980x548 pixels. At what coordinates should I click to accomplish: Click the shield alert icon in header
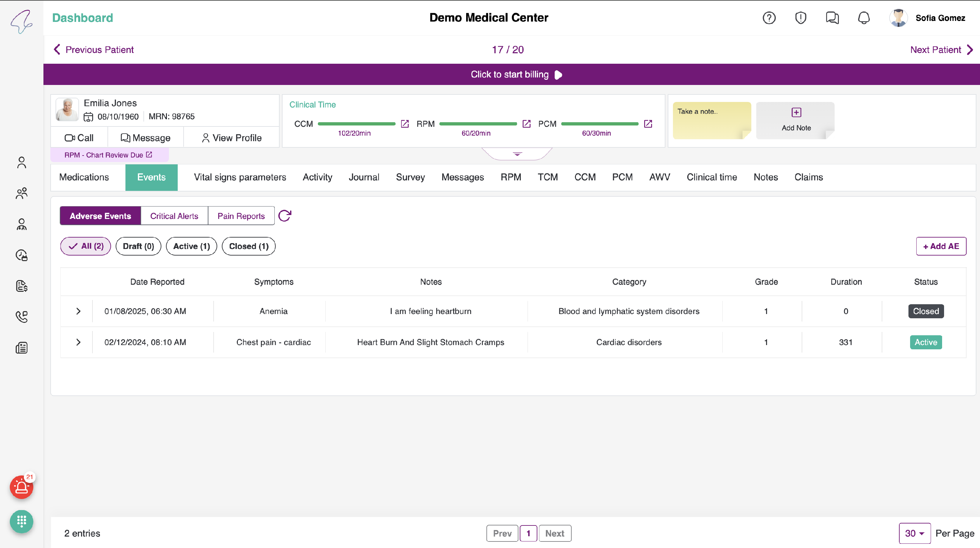click(x=800, y=18)
